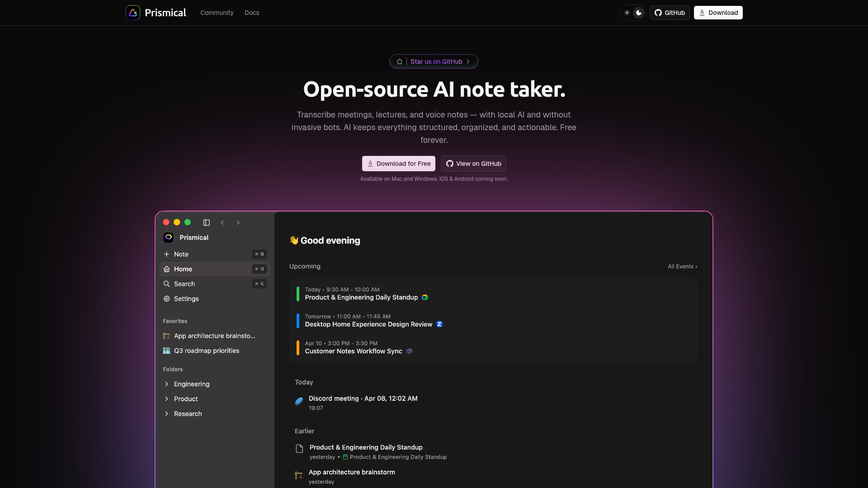Open the earlier Product & Engineering Daily Standup note

pos(366,447)
